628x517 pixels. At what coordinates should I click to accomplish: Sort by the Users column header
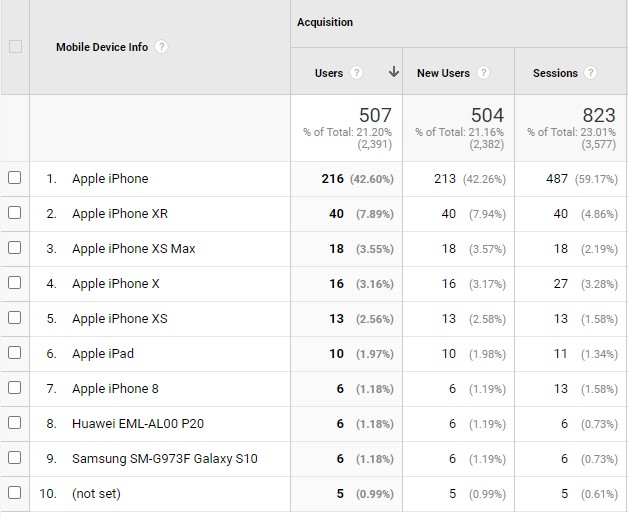point(329,73)
